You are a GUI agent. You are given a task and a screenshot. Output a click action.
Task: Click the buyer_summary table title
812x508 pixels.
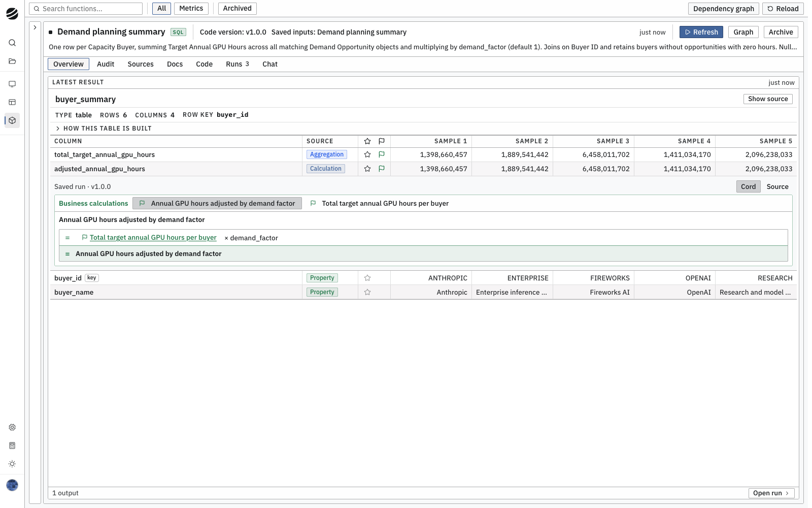[x=85, y=99]
